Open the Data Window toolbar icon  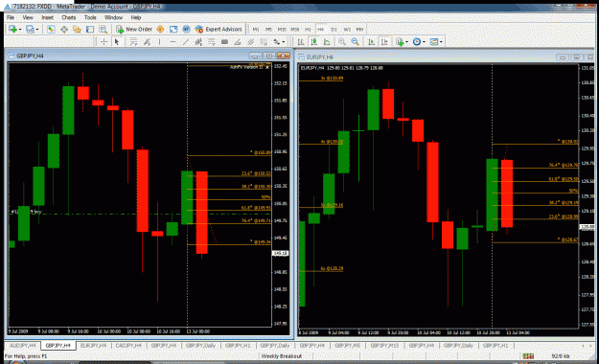point(64,29)
